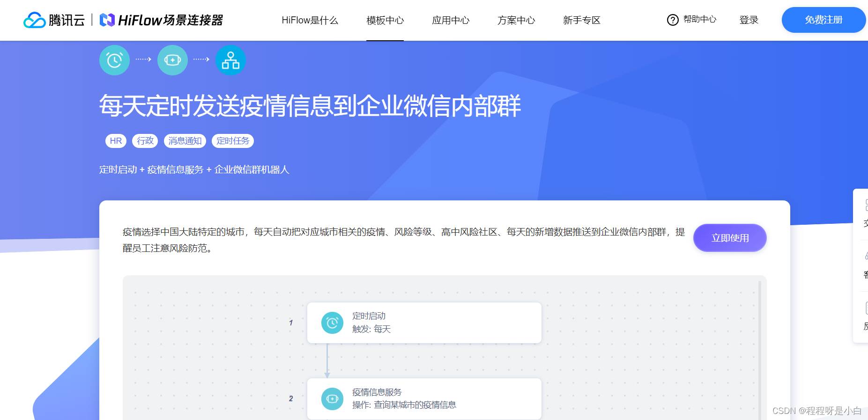Go to the 模板中心 tab
Viewport: 868px width, 420px height.
coord(385,20)
